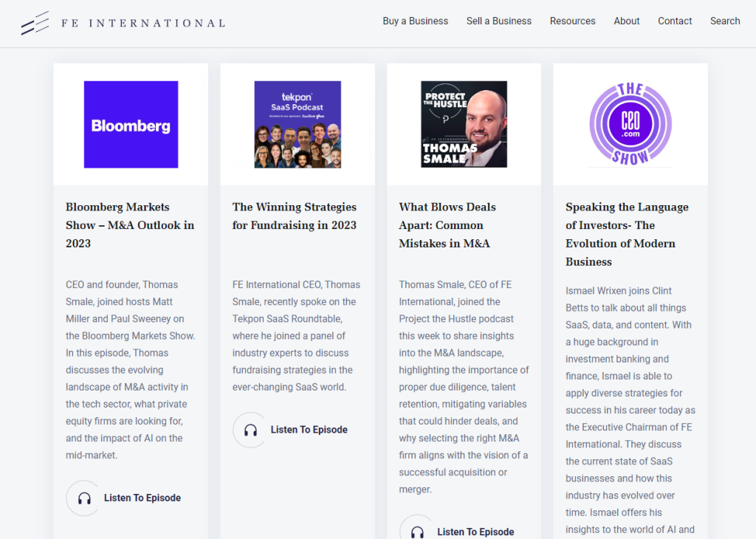The image size is (756, 539).
Task: Listen To Episode for What Blows Deals Apart
Action: (475, 532)
